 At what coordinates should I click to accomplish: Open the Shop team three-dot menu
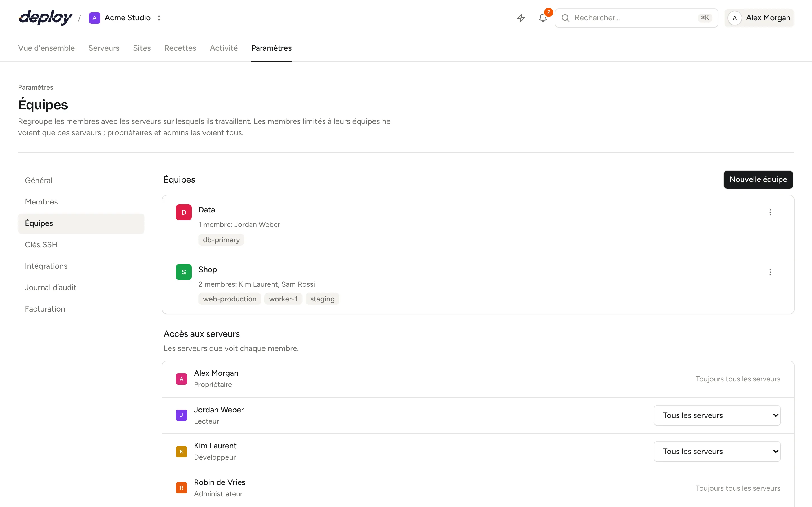pyautogui.click(x=770, y=272)
